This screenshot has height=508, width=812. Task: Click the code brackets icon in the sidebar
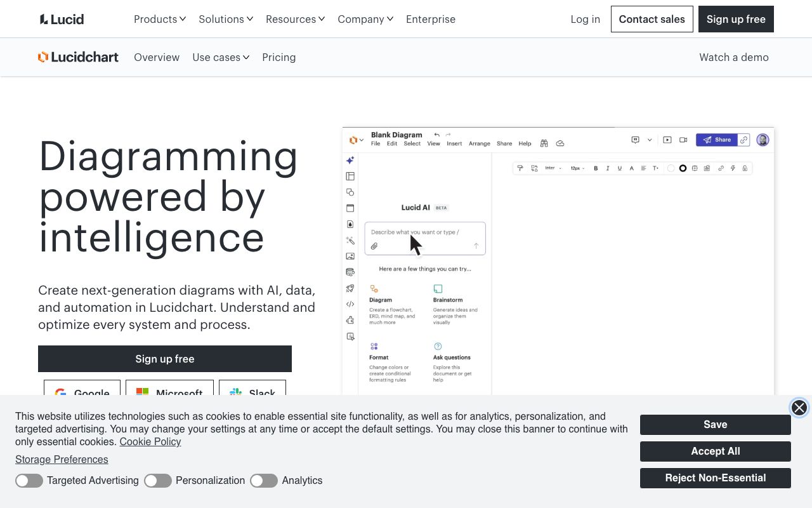pos(350,304)
